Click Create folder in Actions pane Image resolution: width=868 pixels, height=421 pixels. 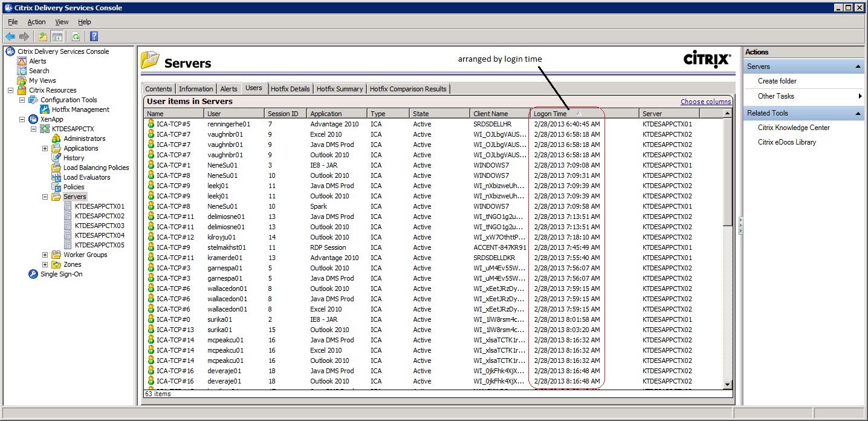[777, 81]
